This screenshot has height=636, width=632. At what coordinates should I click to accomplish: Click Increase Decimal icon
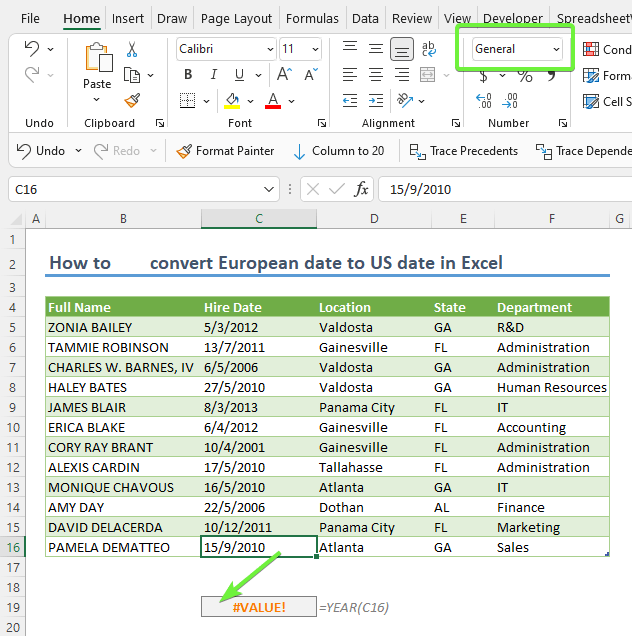pos(484,101)
